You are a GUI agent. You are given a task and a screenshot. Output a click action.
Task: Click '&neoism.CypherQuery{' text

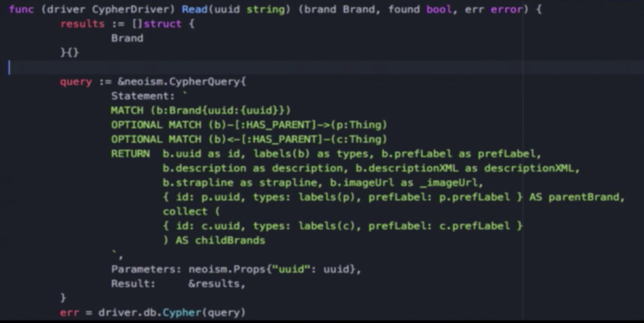tap(182, 82)
